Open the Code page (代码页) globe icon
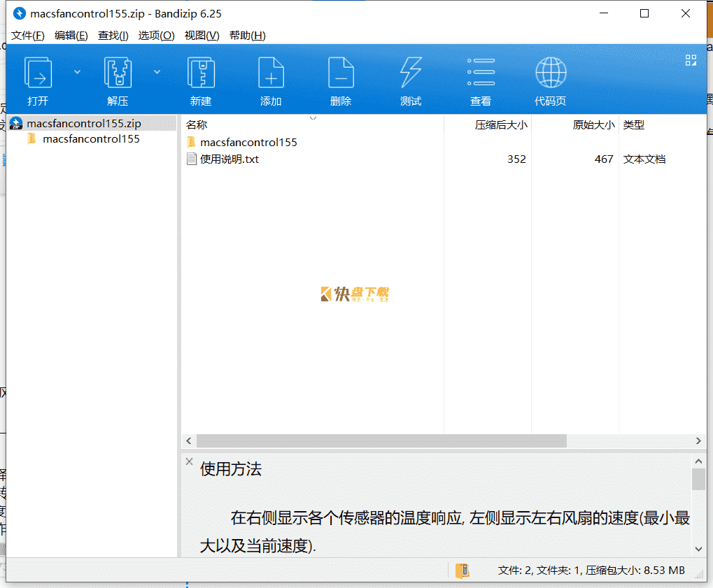This screenshot has height=588, width=713. click(x=551, y=73)
